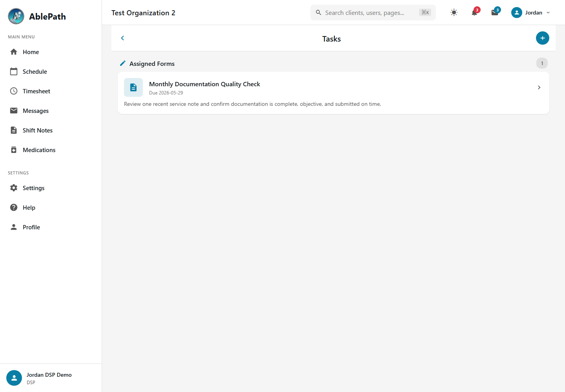Open the mail inbox icon in header
The height and width of the screenshot is (392, 565).
point(495,12)
